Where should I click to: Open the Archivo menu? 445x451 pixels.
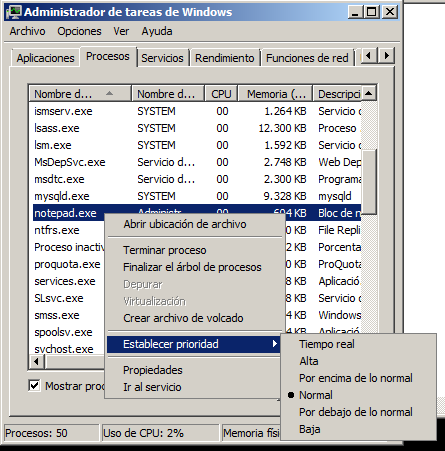(x=27, y=31)
